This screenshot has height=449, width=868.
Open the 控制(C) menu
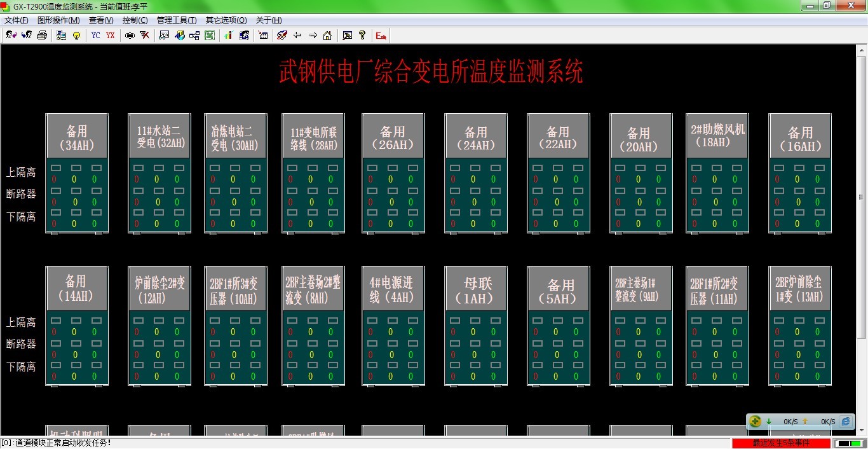pyautogui.click(x=135, y=20)
